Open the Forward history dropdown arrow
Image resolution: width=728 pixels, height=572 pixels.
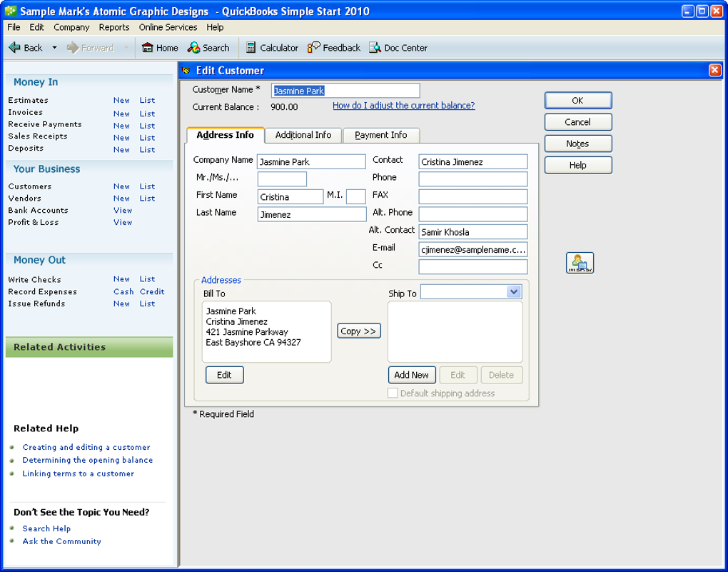point(126,47)
